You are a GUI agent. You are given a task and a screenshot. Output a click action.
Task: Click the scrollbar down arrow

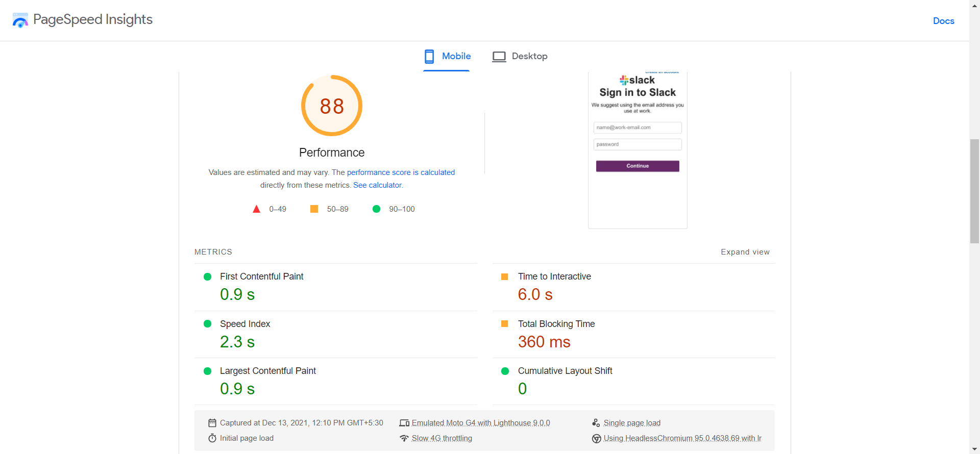click(x=975, y=449)
